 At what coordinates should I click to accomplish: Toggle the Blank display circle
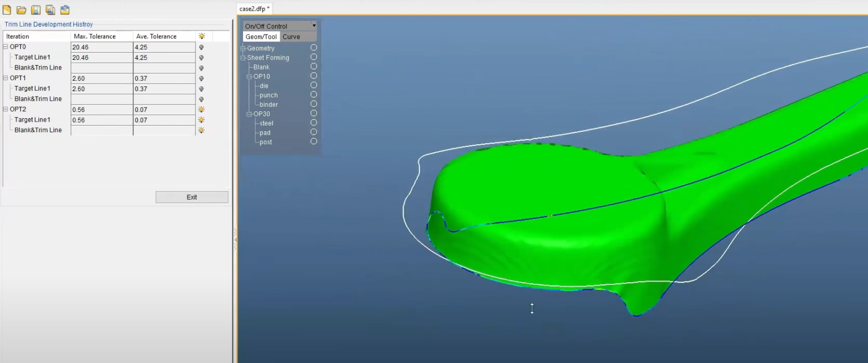click(x=314, y=66)
